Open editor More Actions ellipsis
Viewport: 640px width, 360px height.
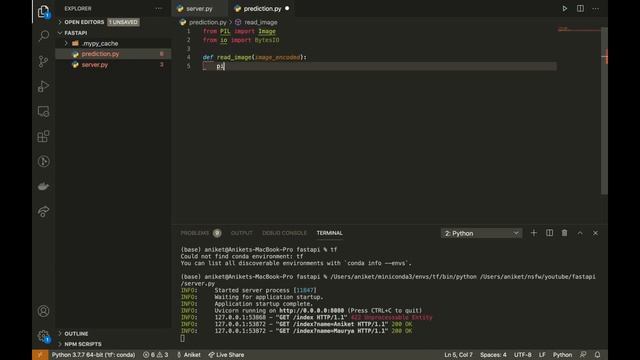click(x=596, y=9)
